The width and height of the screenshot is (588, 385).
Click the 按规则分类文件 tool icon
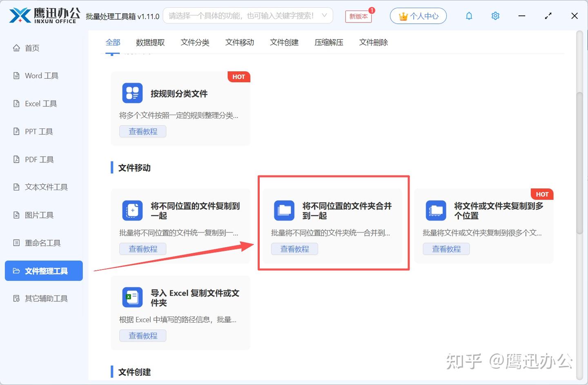point(132,93)
